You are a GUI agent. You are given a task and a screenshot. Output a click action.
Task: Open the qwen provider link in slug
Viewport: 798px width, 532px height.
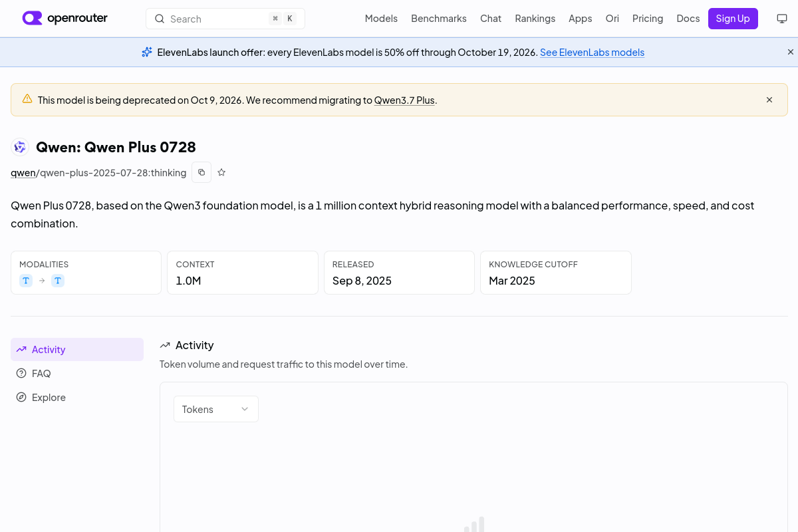[23, 173]
